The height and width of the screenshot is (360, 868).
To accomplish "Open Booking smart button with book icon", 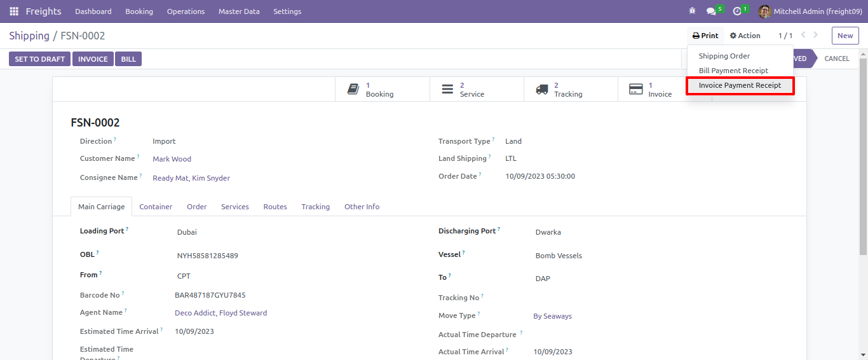I will [x=383, y=89].
